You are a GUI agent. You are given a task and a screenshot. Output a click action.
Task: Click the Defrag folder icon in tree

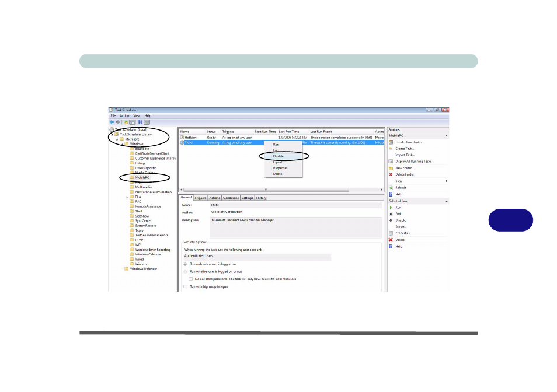pyautogui.click(x=132, y=163)
